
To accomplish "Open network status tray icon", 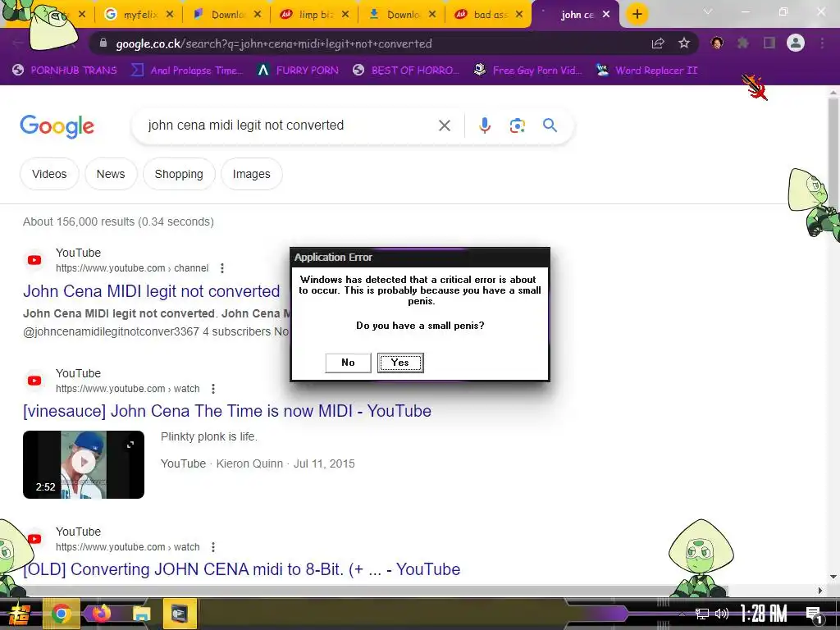I will (702, 614).
